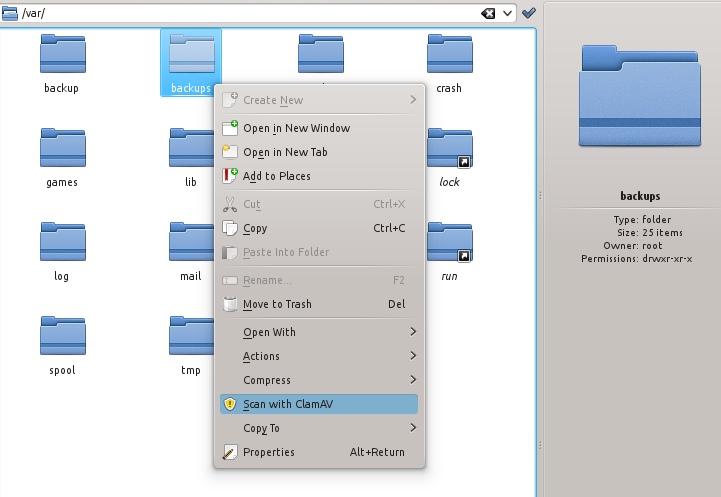Select the lib folder icon

click(x=191, y=148)
